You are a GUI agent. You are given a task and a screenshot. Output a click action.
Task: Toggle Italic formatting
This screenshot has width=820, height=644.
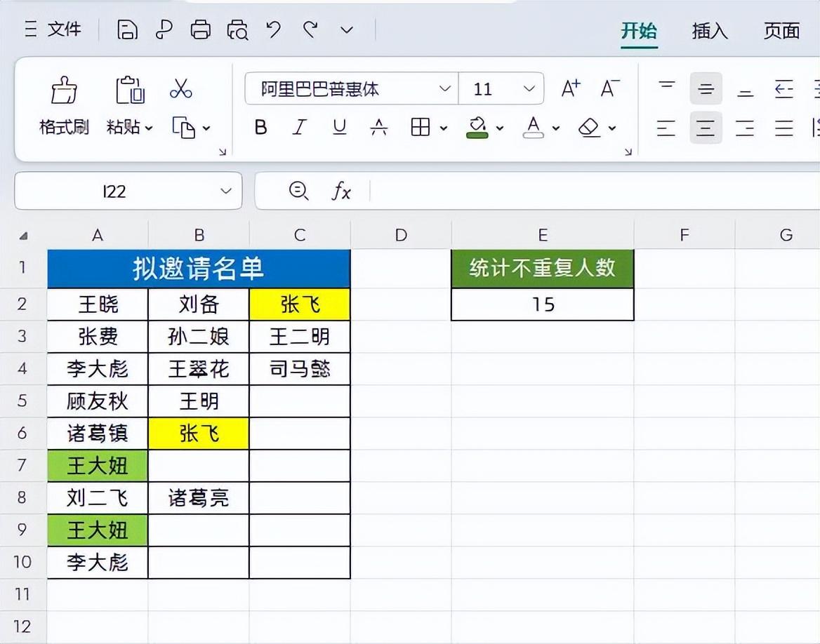click(300, 127)
